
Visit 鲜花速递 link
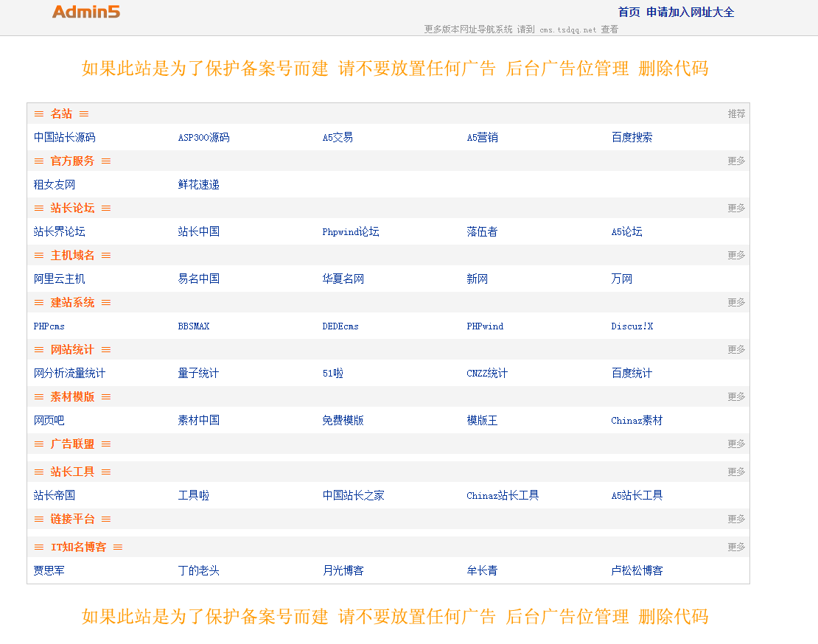point(198,185)
